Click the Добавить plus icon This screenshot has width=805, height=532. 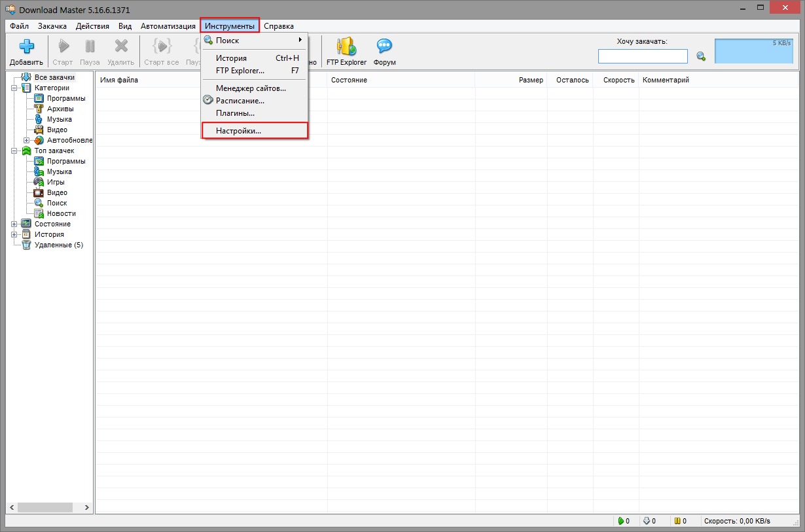(26, 47)
